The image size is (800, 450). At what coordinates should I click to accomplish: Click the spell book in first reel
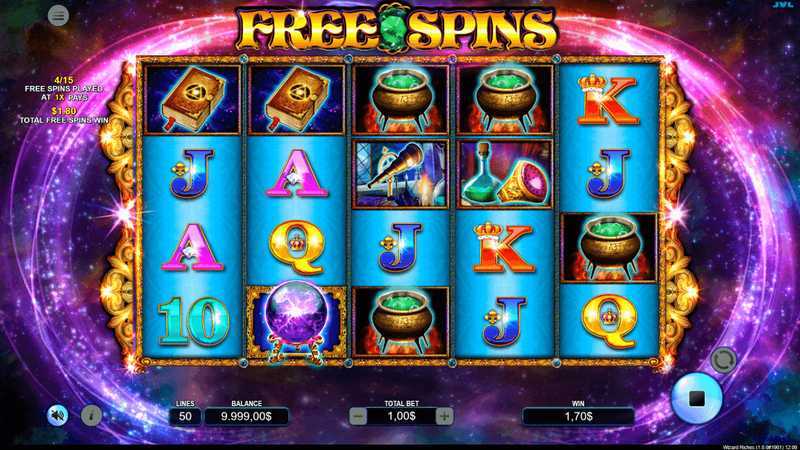click(192, 100)
